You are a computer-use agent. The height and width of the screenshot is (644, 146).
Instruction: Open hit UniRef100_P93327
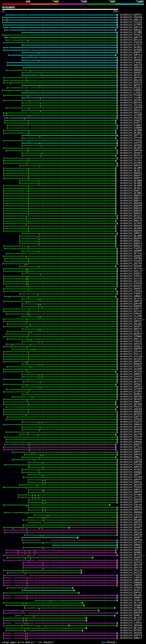(x=131, y=35)
